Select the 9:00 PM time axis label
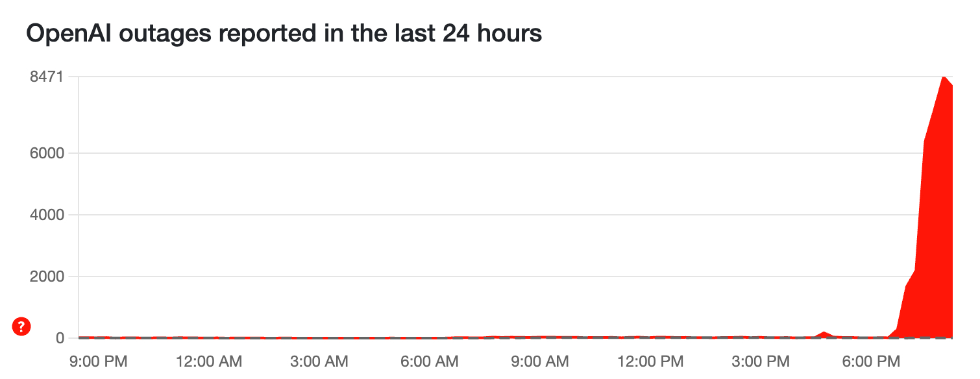 pos(99,360)
